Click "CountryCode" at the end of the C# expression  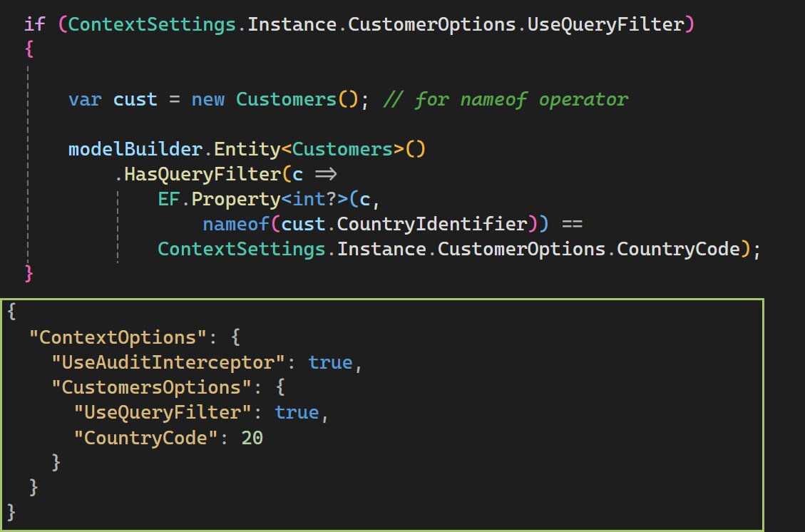(678, 249)
